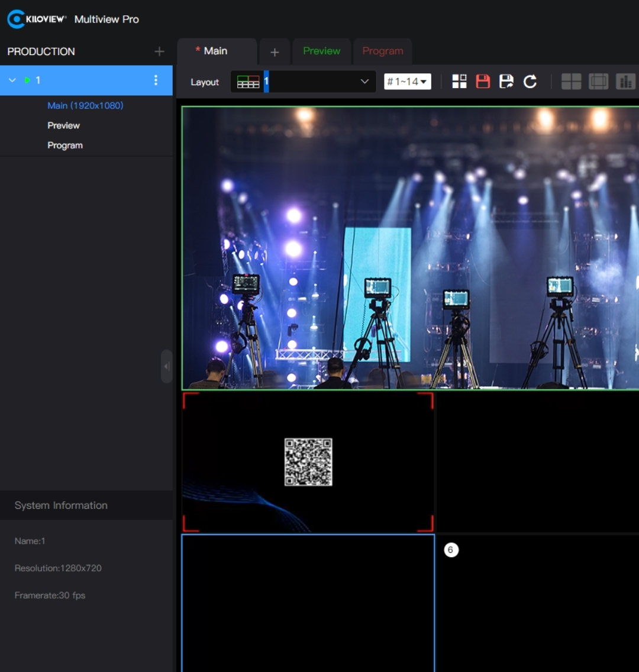This screenshot has width=639, height=672.
Task: Add a new tab with plus button
Action: tap(275, 52)
